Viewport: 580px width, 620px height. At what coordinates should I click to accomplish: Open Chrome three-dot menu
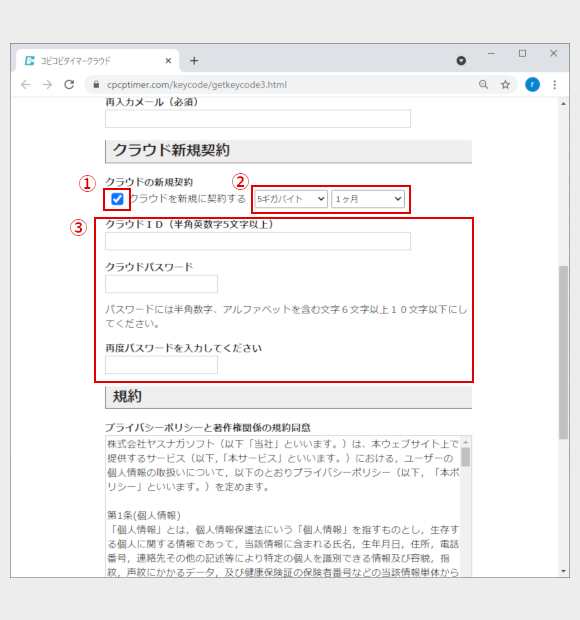555,85
